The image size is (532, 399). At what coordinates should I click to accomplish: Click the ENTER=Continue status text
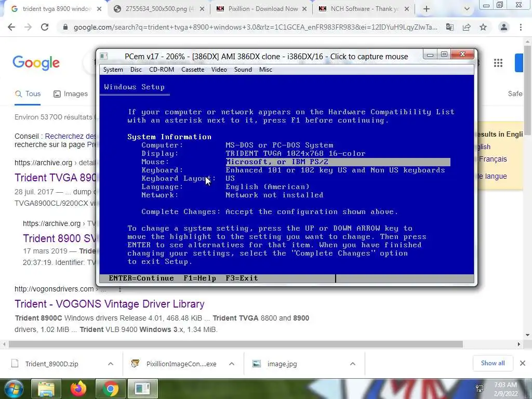[141, 278]
